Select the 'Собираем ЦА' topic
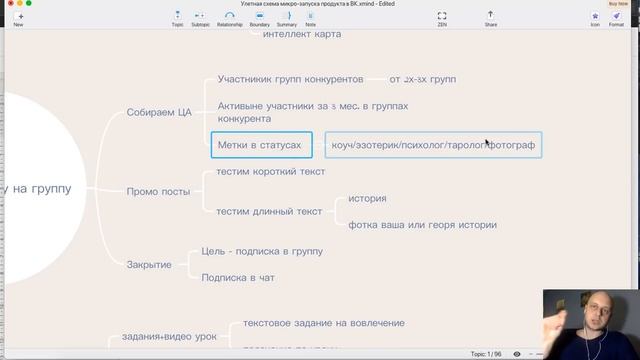The image size is (640, 360). pyautogui.click(x=159, y=112)
